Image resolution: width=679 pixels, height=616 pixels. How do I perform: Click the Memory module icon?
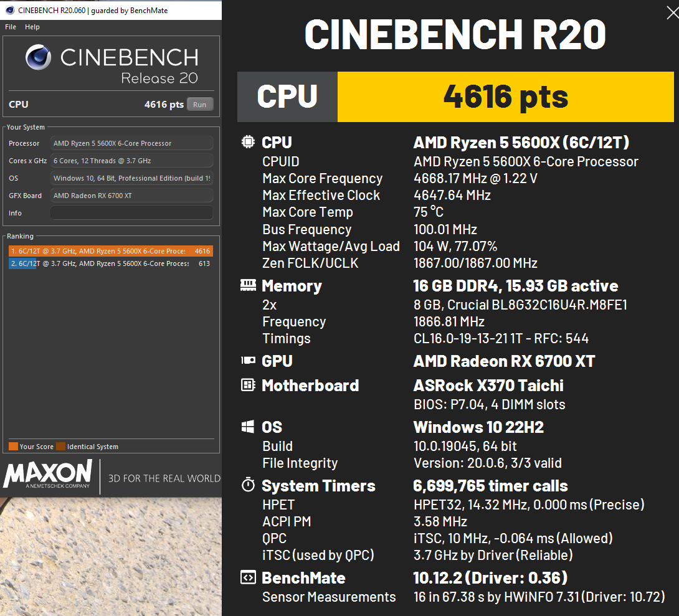point(248,285)
